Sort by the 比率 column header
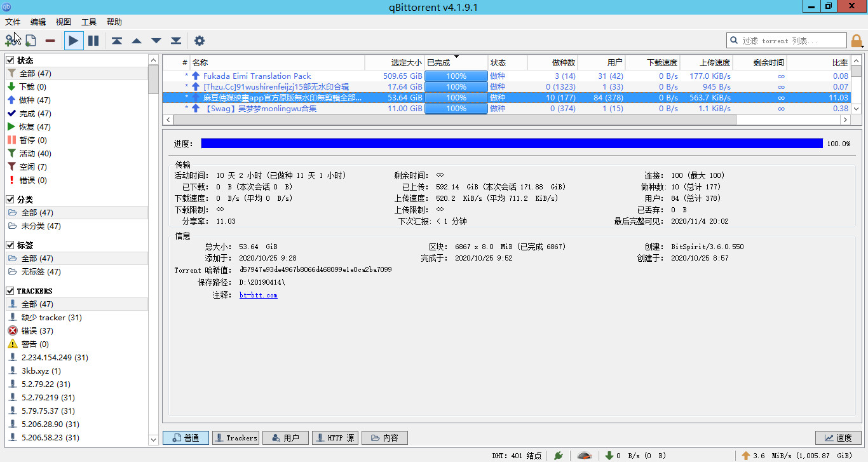This screenshot has width=868, height=462. 819,63
